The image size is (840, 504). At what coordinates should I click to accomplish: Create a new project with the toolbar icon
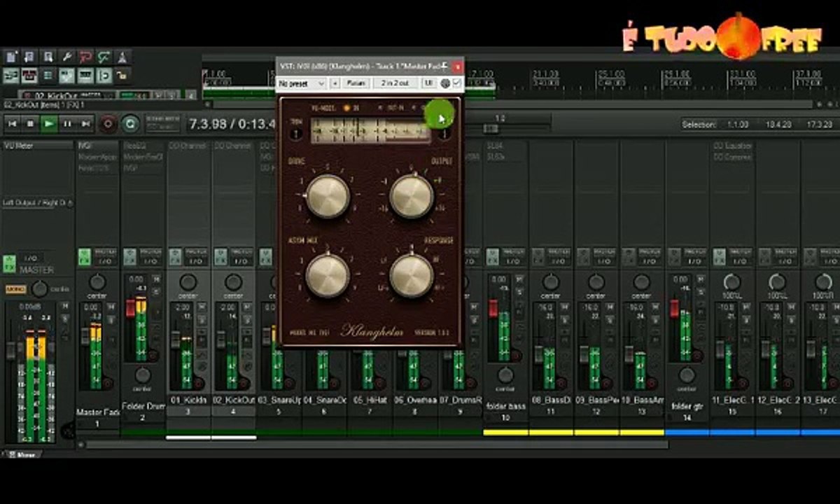10,57
